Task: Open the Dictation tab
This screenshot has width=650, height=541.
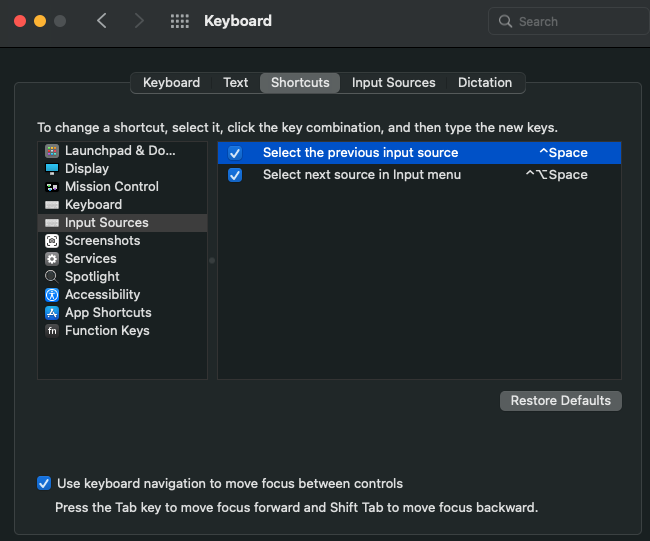Action: click(485, 83)
